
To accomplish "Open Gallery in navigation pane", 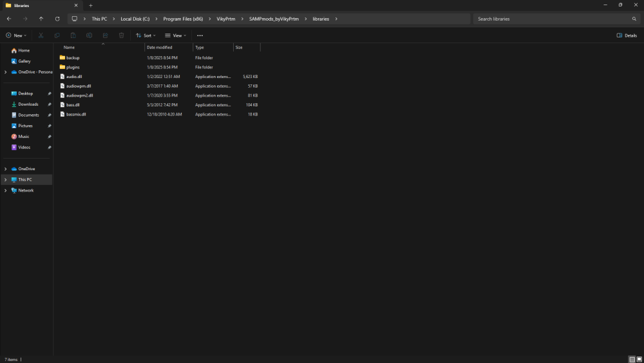I will 24,61.
